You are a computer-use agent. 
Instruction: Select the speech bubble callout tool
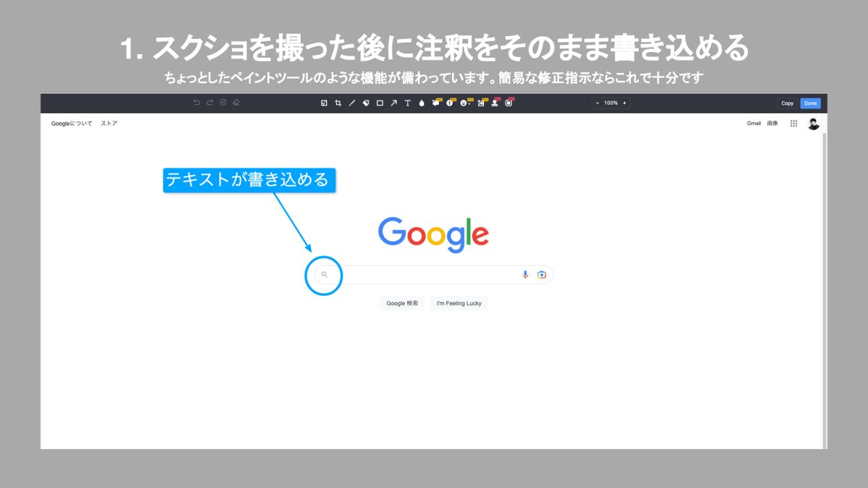coord(435,103)
